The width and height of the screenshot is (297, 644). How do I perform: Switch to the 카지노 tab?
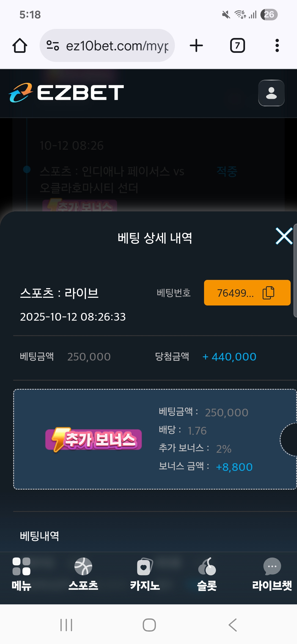[145, 574]
